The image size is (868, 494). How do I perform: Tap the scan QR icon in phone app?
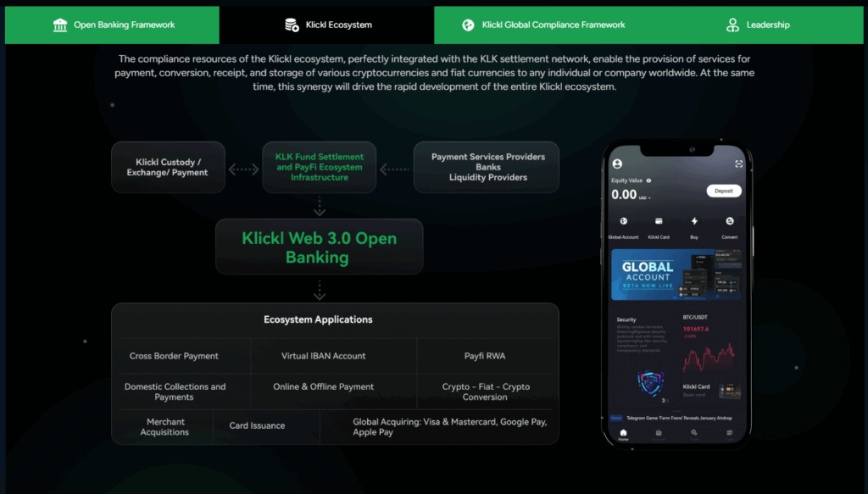pos(738,164)
